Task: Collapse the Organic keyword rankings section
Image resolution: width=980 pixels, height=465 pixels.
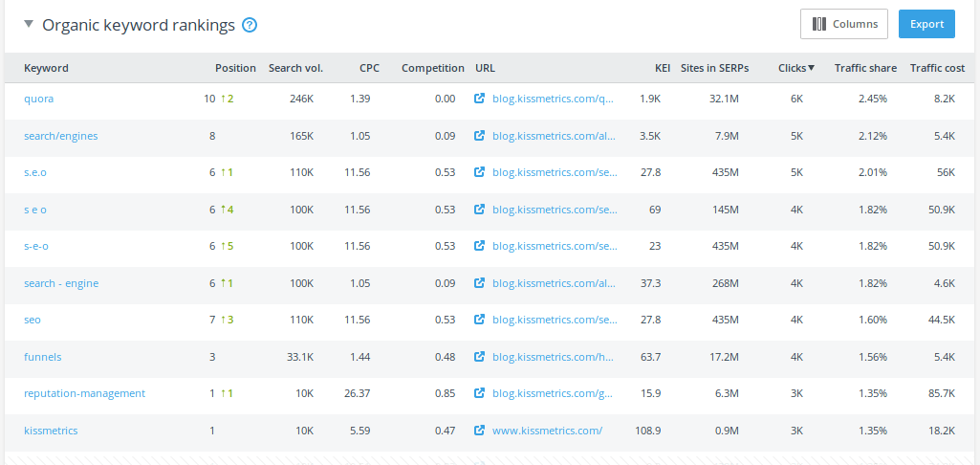Action: (x=29, y=25)
